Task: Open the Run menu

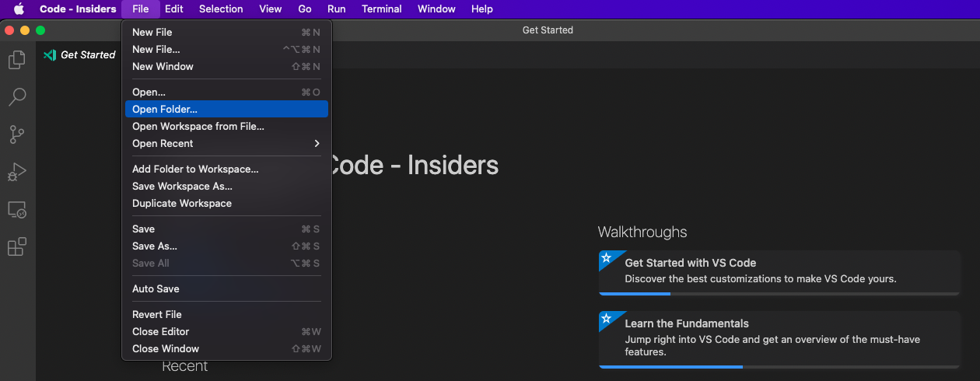Action: (x=337, y=9)
